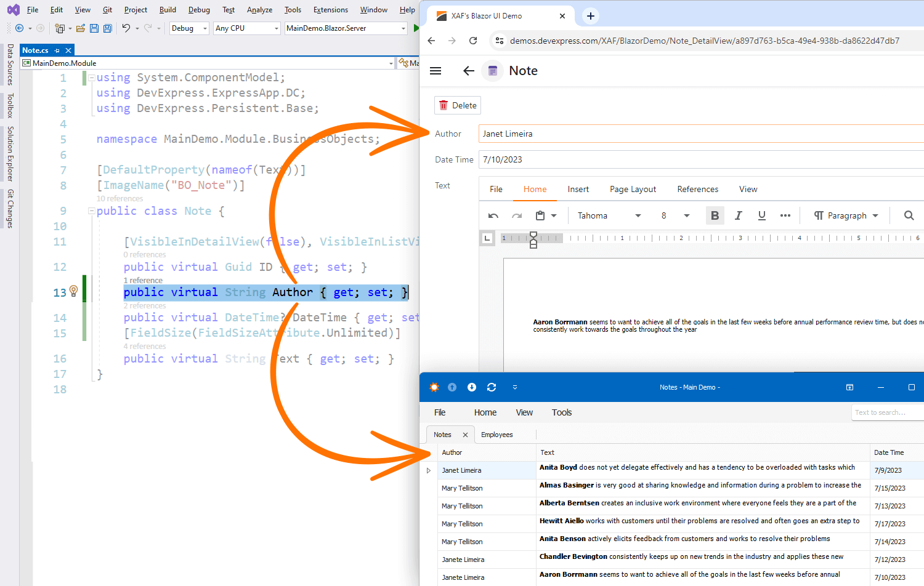Toggle Italic formatting in the text toolbar
The image size is (924, 586).
[x=738, y=215]
